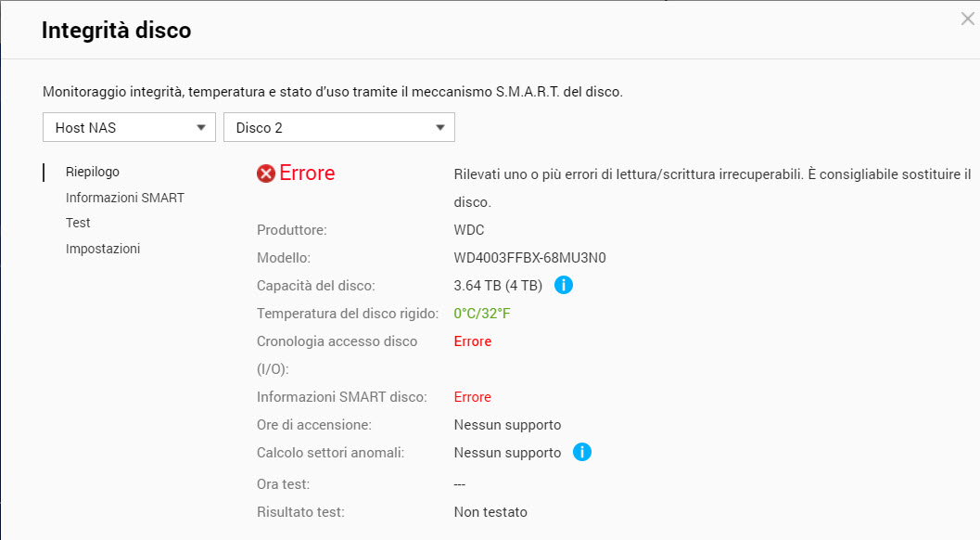Click the 3.64 TB (4 TB) capacity value
This screenshot has width=980, height=540.
tap(498, 286)
